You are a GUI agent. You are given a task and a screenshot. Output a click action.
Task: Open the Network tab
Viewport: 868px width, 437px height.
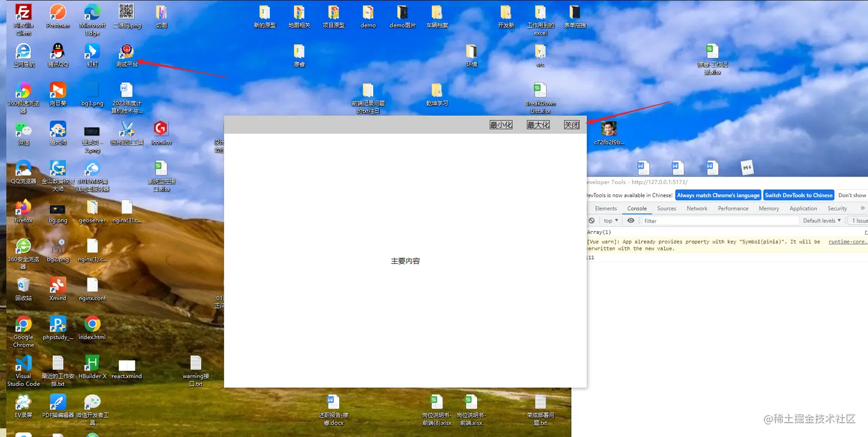click(697, 209)
